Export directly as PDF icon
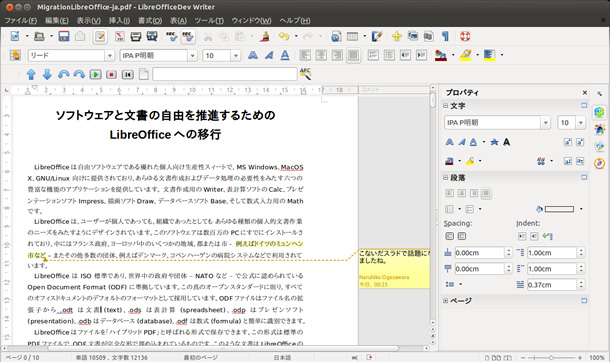610x362 pixels. [x=120, y=36]
